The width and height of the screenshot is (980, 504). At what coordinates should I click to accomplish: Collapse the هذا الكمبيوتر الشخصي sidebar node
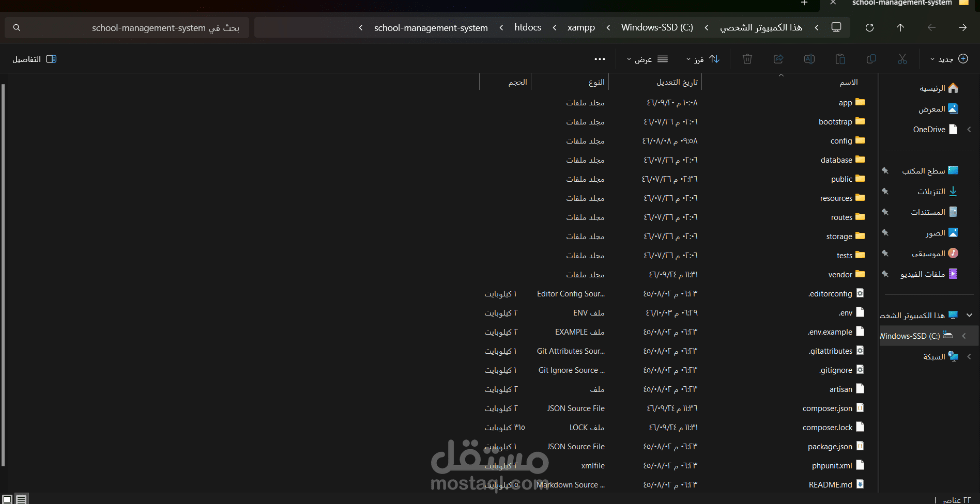[x=969, y=315]
